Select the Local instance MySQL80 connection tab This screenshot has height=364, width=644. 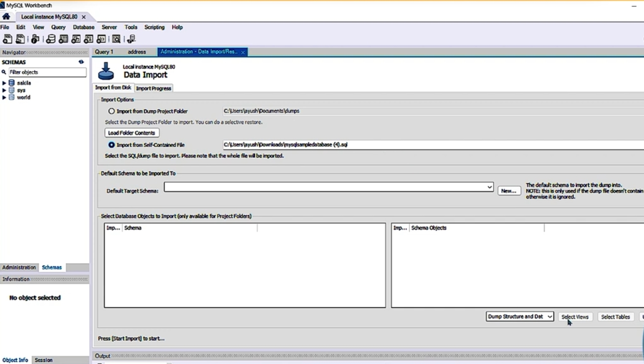coord(49,17)
